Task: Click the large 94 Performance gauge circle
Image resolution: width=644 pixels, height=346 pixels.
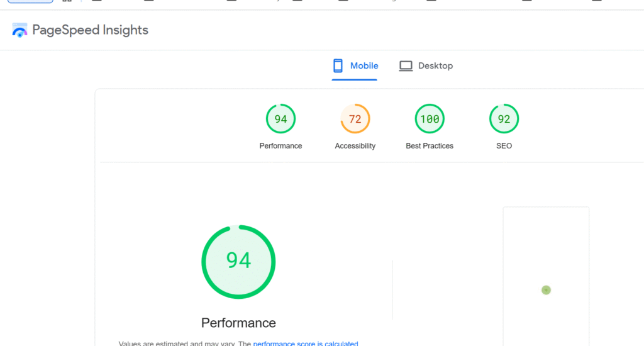Action: coord(238,261)
